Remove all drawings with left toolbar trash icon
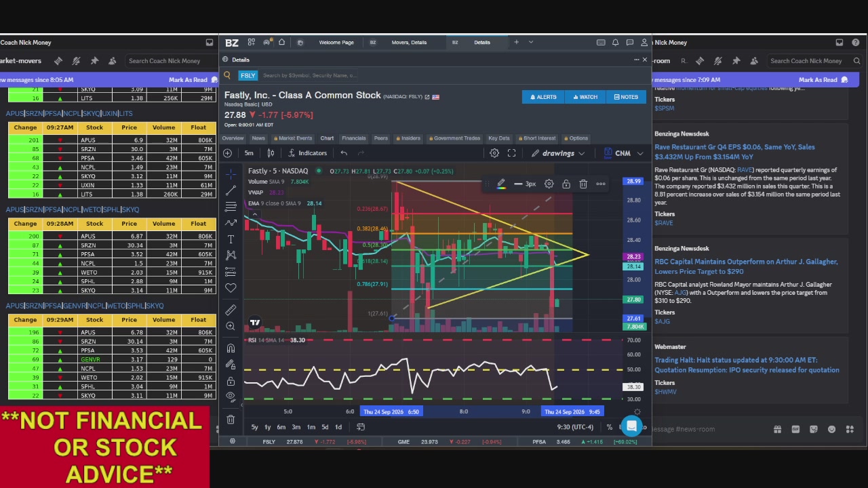The width and height of the screenshot is (868, 488). 231,420
